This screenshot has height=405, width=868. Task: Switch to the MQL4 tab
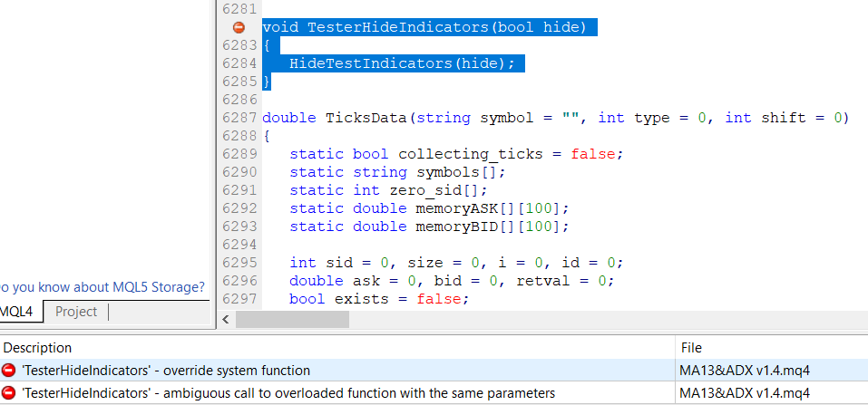click(x=16, y=312)
